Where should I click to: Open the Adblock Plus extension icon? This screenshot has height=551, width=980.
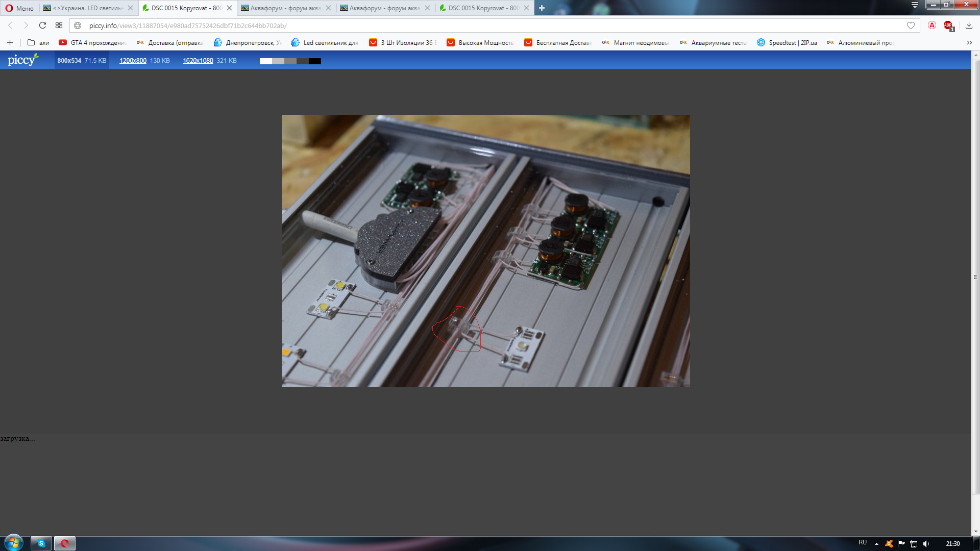point(948,26)
